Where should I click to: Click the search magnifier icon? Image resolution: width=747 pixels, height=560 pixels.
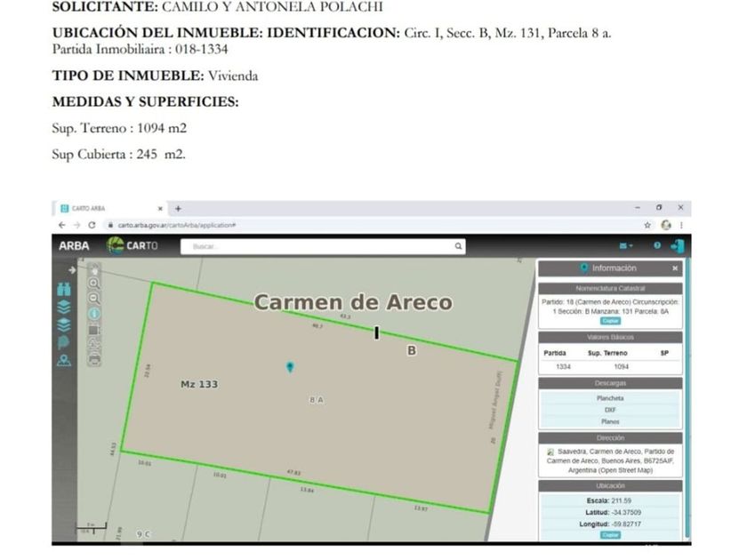pos(458,246)
